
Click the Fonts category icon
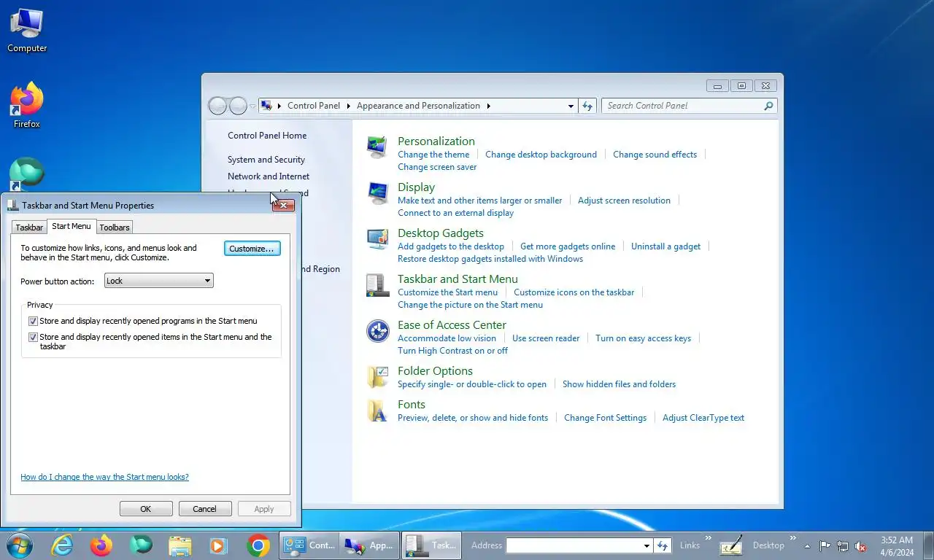tap(377, 411)
